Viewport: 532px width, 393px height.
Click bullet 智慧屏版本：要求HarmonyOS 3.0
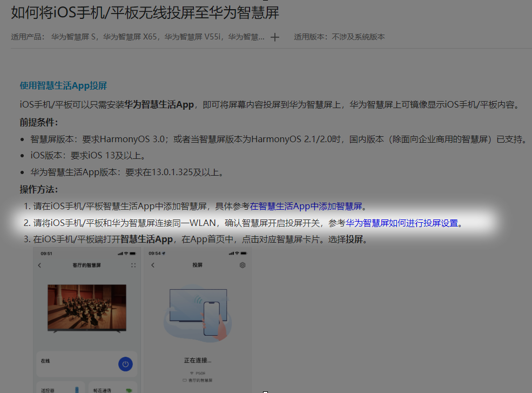pos(278,139)
